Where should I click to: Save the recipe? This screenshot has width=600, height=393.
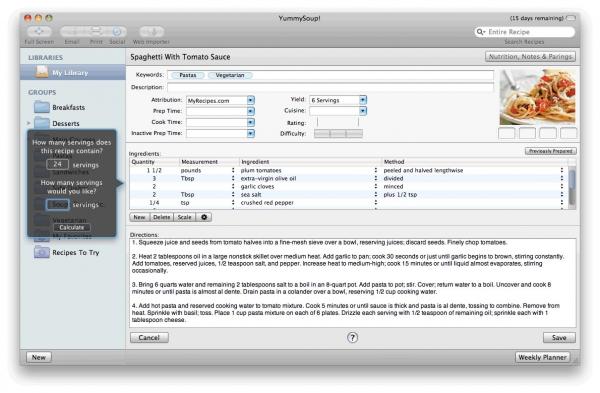pos(559,338)
